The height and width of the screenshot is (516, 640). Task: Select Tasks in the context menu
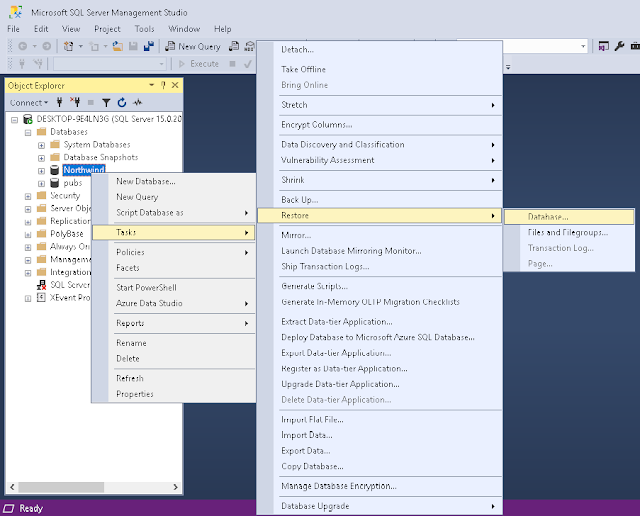(174, 232)
